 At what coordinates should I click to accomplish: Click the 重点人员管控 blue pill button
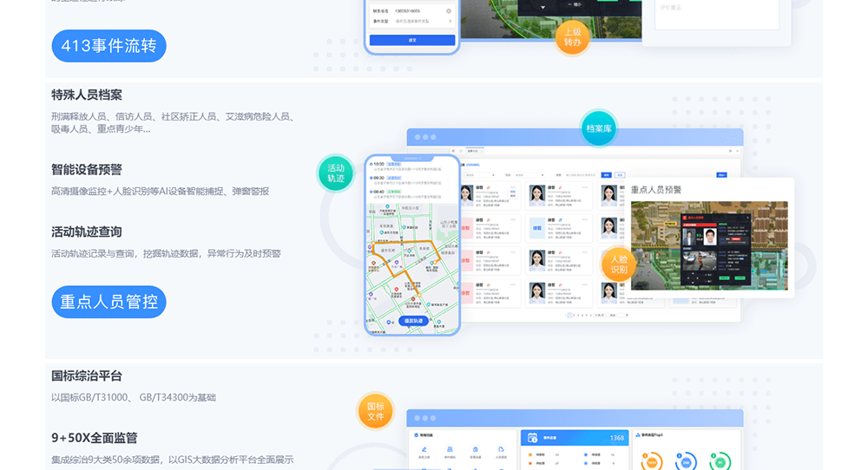click(x=109, y=302)
